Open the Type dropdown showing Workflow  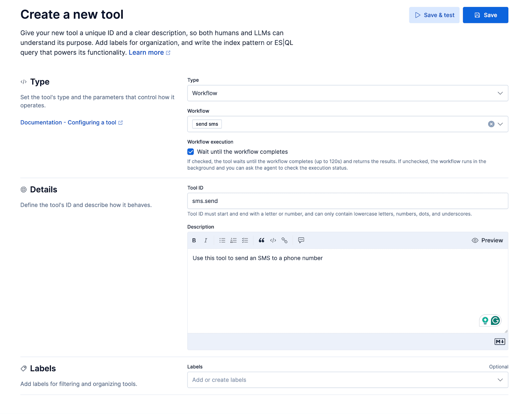347,93
